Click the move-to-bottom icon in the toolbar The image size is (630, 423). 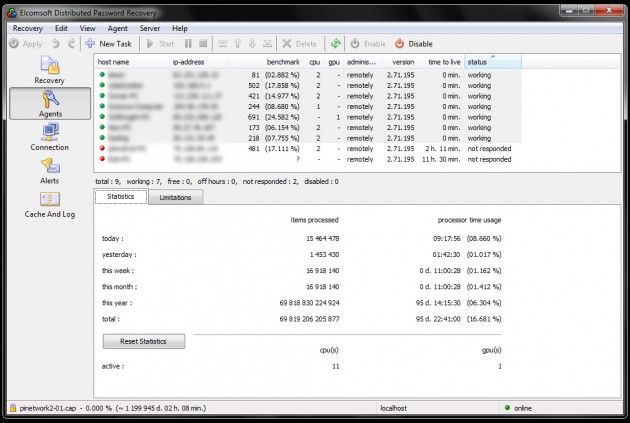click(x=267, y=44)
